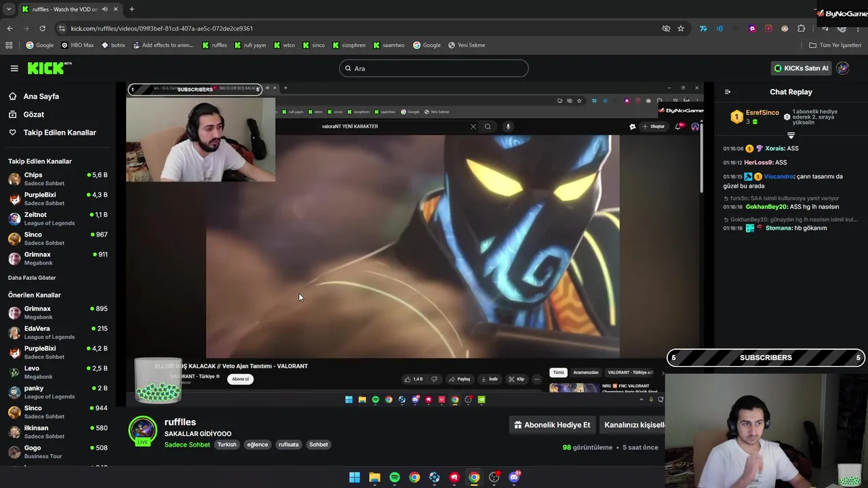Mute the ruffles tab audio icon

coord(104,9)
